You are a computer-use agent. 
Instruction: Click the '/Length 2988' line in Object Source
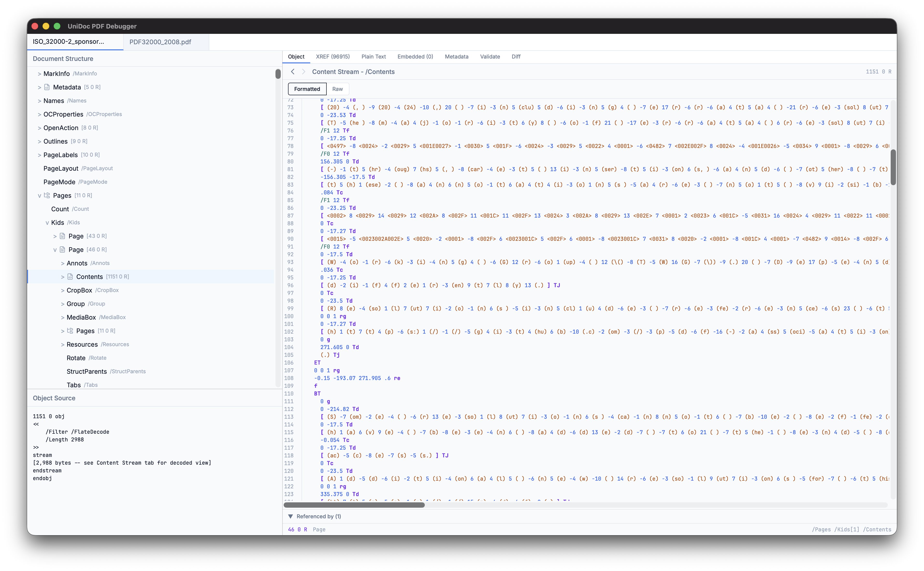pos(65,439)
